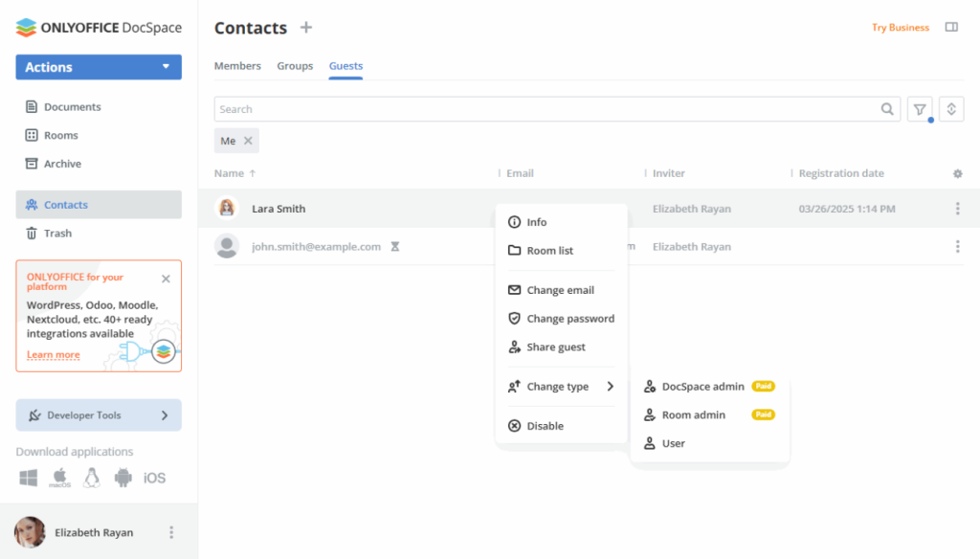Click the sort order icon beside the filter

point(951,108)
